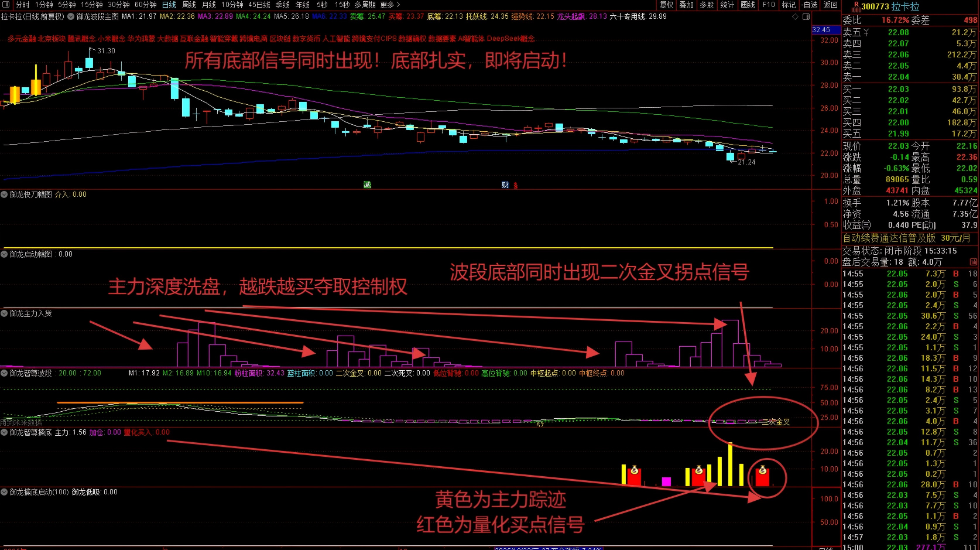Click the 15:00 final trade tick row
The width and height of the screenshot is (980, 550).
pyautogui.click(x=910, y=546)
